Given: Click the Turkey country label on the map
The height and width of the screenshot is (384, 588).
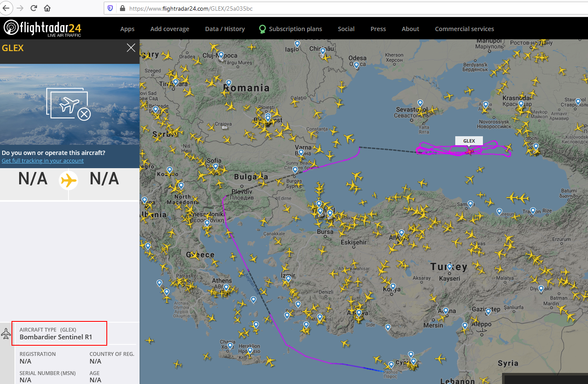Looking at the screenshot, I should (x=449, y=267).
